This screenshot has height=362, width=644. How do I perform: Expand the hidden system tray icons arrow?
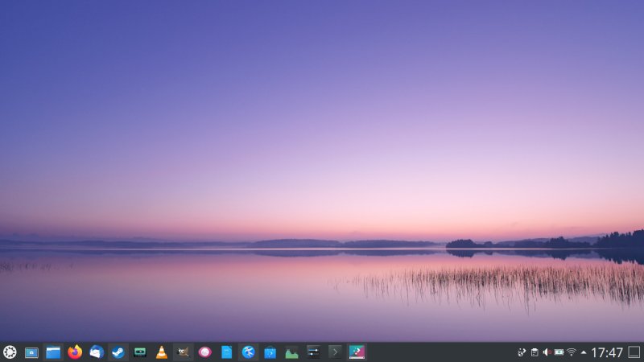point(583,352)
